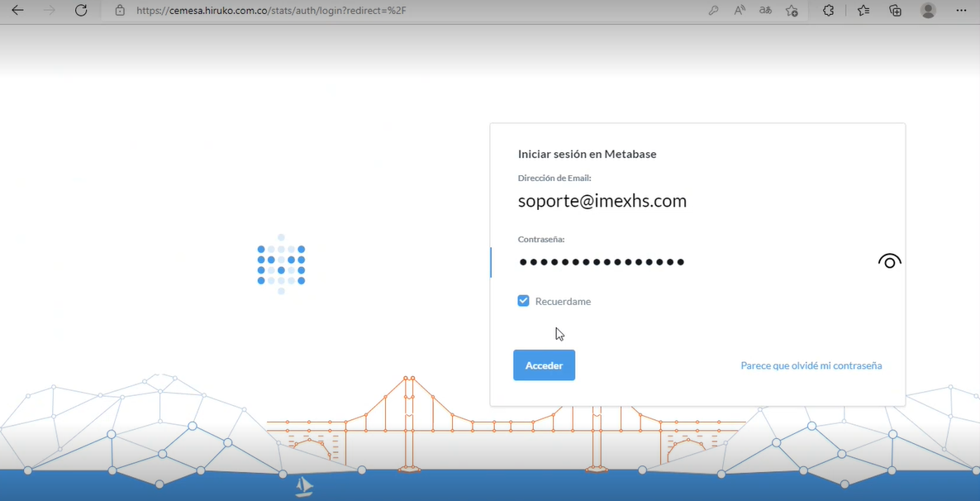Show password using the eye icon
This screenshot has width=980, height=501.
click(889, 262)
